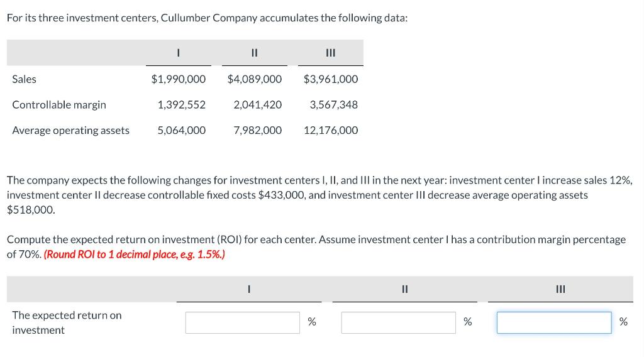Select the $3,961,000 sales value
644x357 pixels.
(331, 79)
